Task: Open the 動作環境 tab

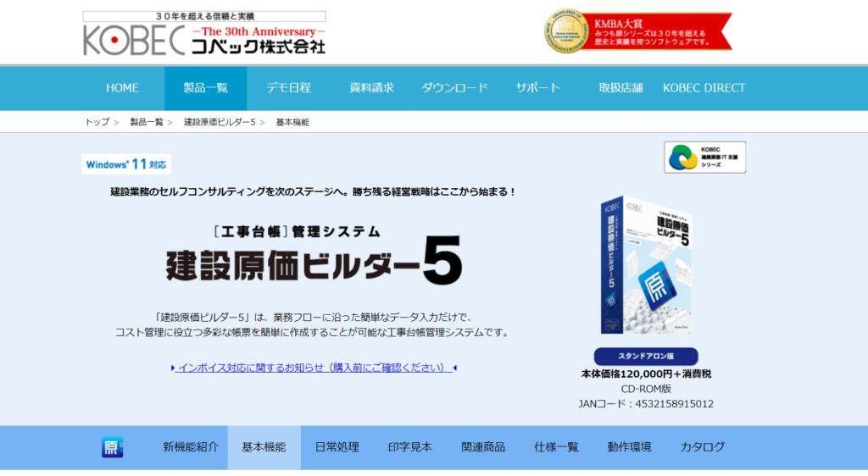Action: (x=630, y=447)
